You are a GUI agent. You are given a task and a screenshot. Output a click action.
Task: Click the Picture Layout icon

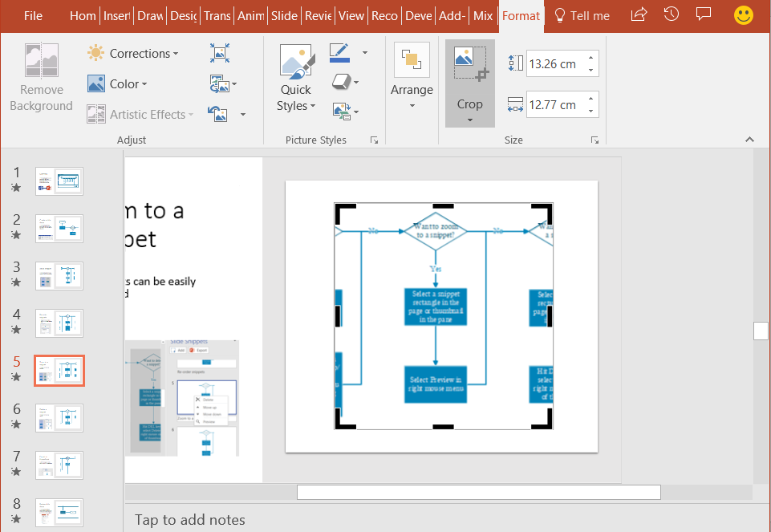pyautogui.click(x=343, y=112)
